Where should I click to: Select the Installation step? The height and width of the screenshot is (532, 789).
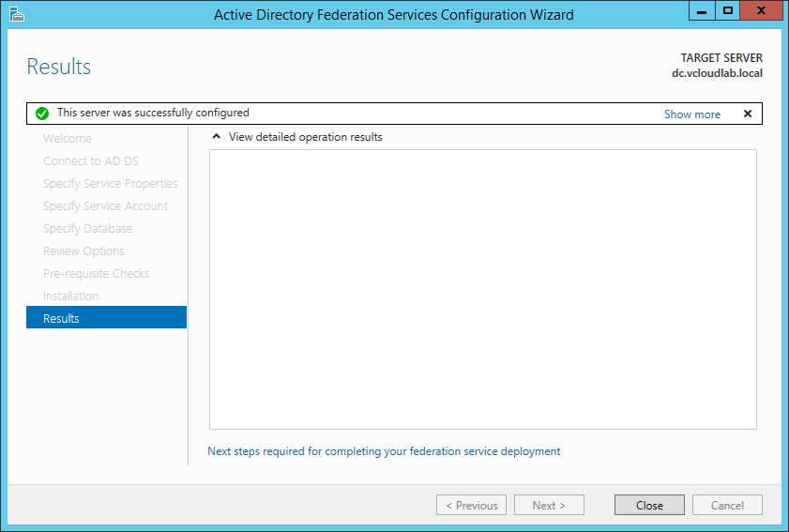71,296
